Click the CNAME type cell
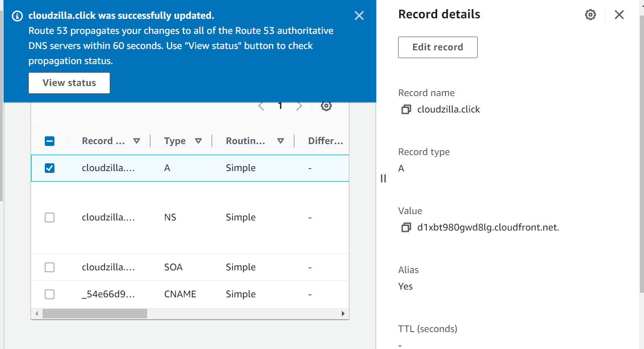644x349 pixels. point(180,294)
